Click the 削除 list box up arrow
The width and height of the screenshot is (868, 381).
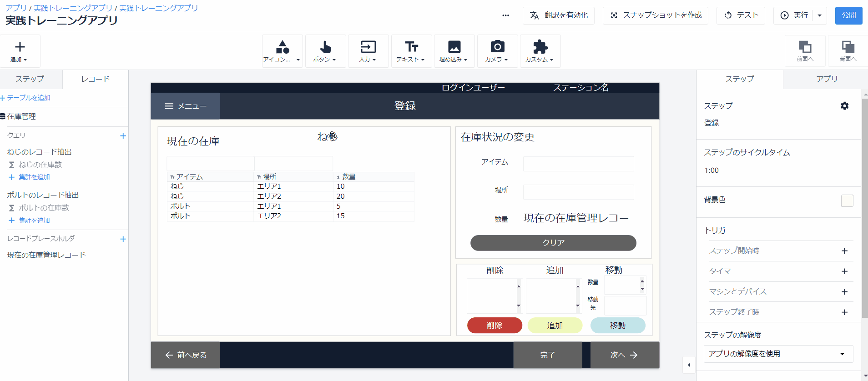coord(519,286)
